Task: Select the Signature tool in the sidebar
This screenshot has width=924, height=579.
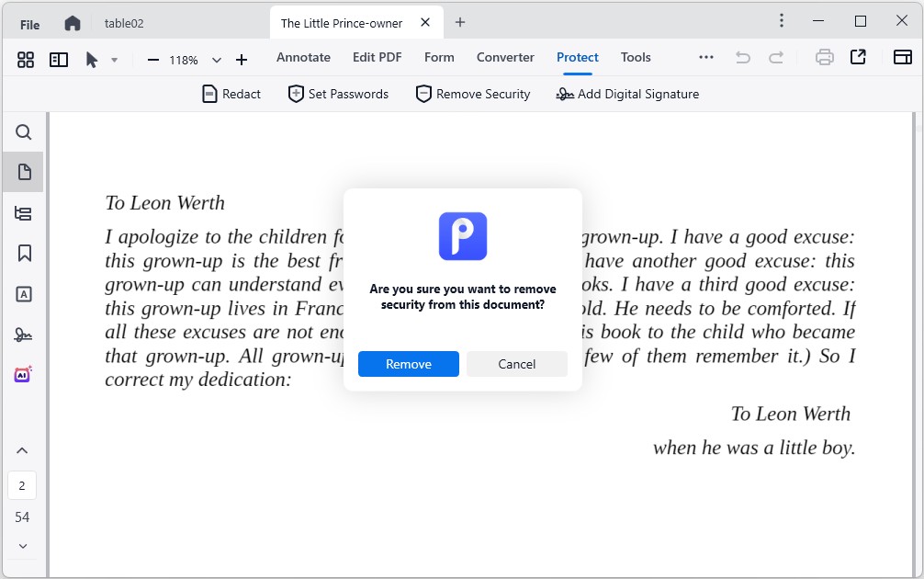Action: click(x=23, y=335)
